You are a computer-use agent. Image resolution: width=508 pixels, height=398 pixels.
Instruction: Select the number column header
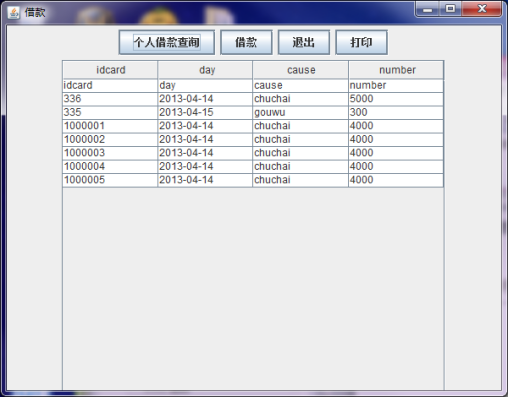click(x=396, y=70)
